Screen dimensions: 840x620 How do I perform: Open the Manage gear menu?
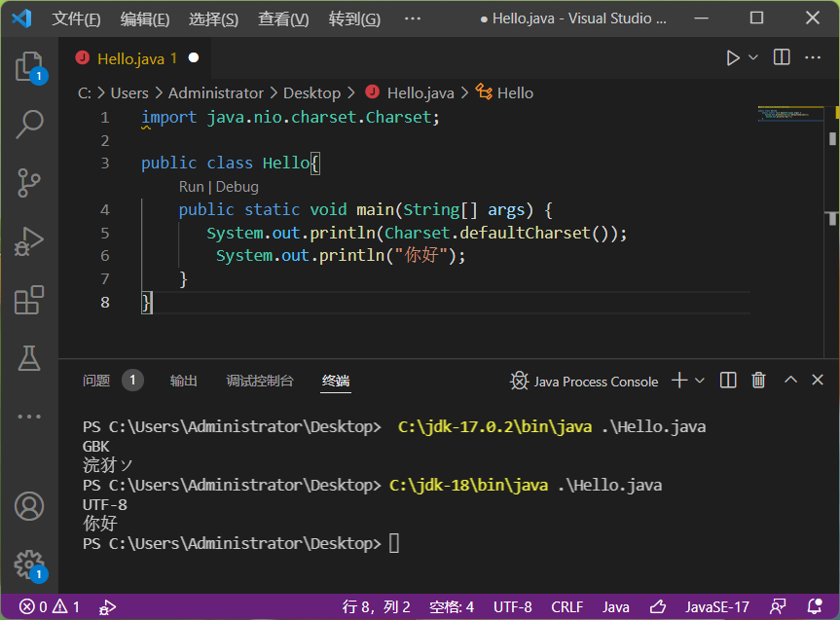(29, 565)
